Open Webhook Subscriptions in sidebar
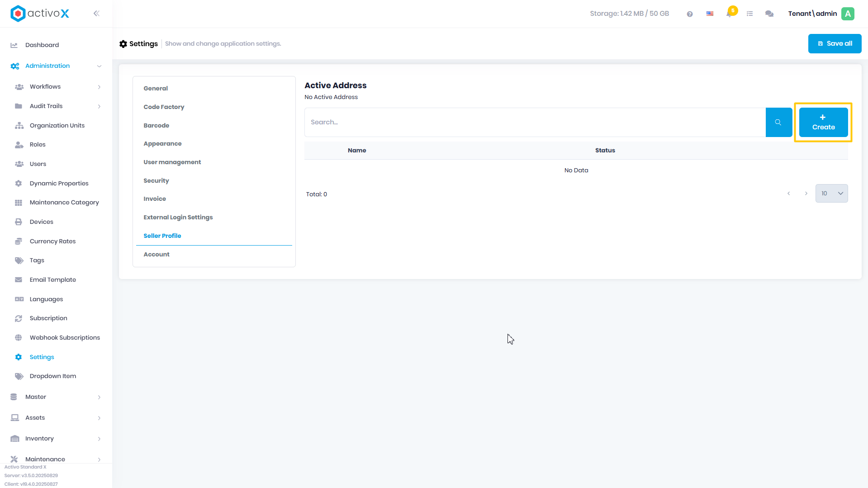Image resolution: width=868 pixels, height=488 pixels. [65, 338]
